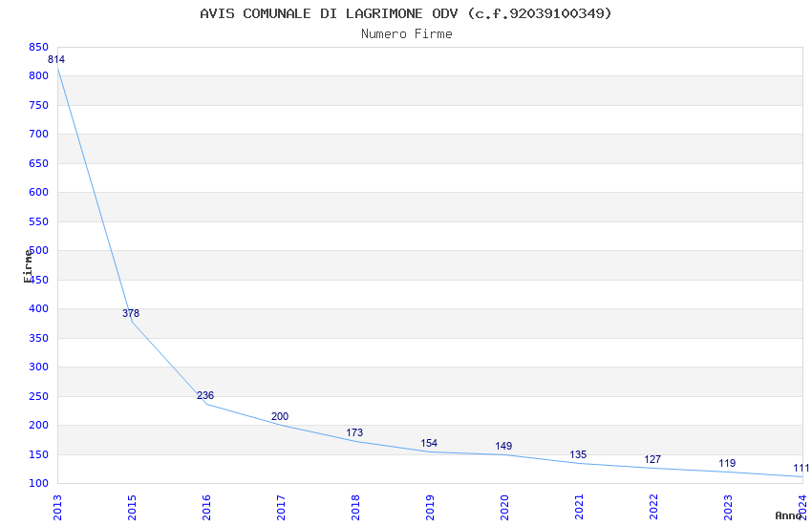Click the x-axis year 2024
The height and width of the screenshot is (525, 812).
click(x=803, y=508)
